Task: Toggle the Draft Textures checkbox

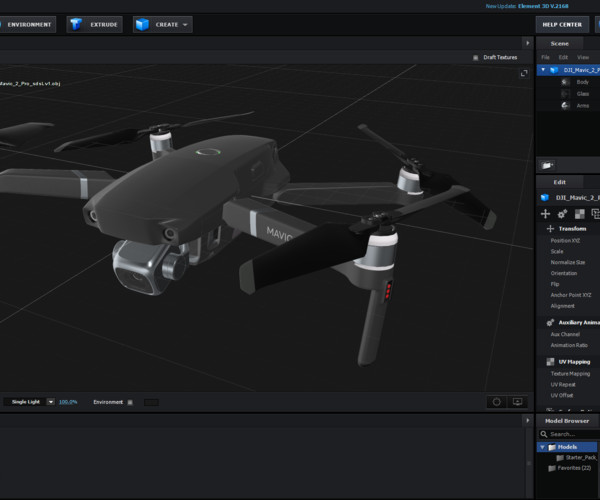Action: point(476,58)
